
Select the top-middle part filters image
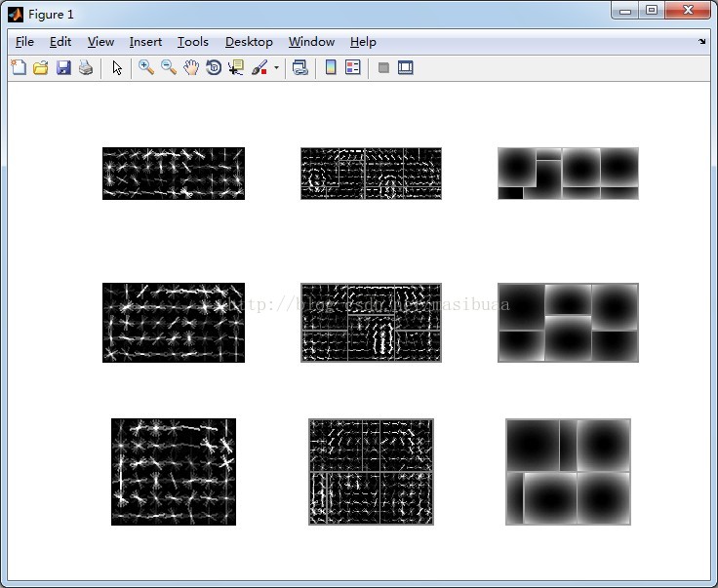[x=371, y=174]
